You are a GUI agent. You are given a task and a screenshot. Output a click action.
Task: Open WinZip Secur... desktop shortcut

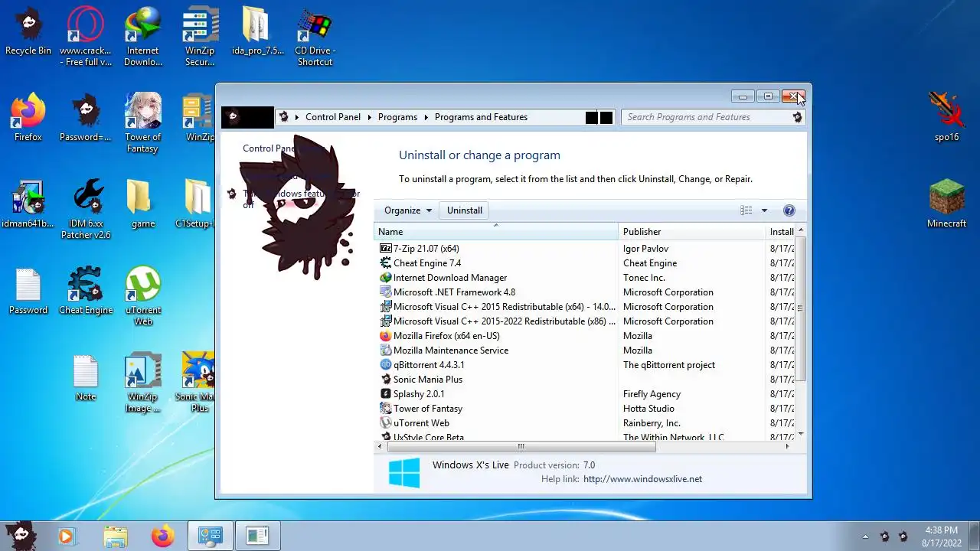pos(200,37)
